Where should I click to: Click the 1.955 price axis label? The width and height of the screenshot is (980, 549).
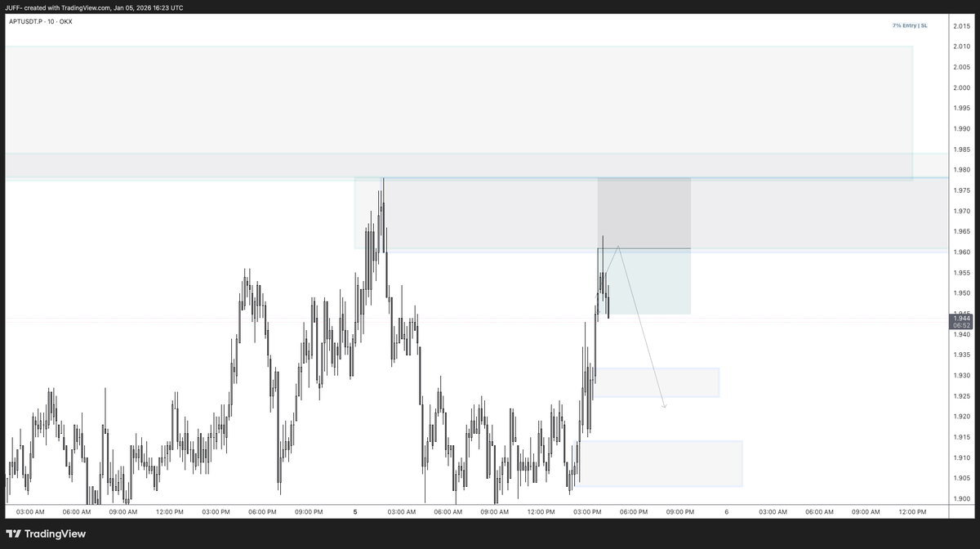[x=960, y=273]
